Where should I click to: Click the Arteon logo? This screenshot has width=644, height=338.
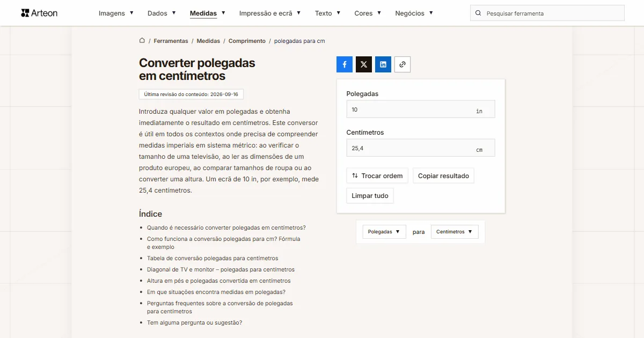(39, 13)
